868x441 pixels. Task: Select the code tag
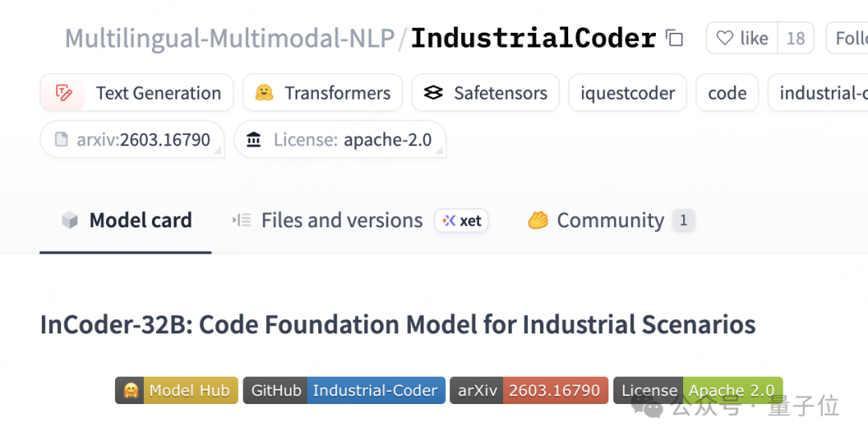pos(727,93)
